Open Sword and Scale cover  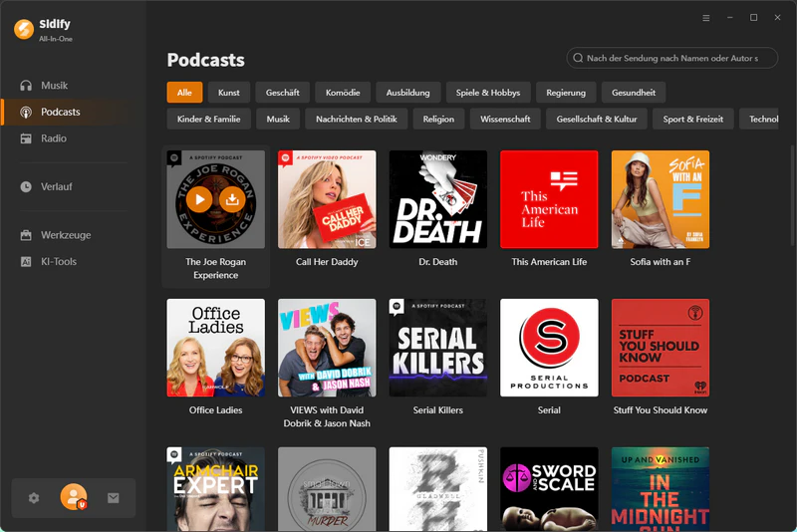[549, 489]
